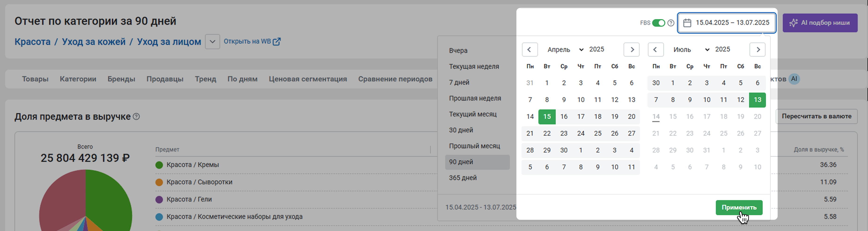
Task: Click the AI подбор ниши button
Action: (820, 23)
